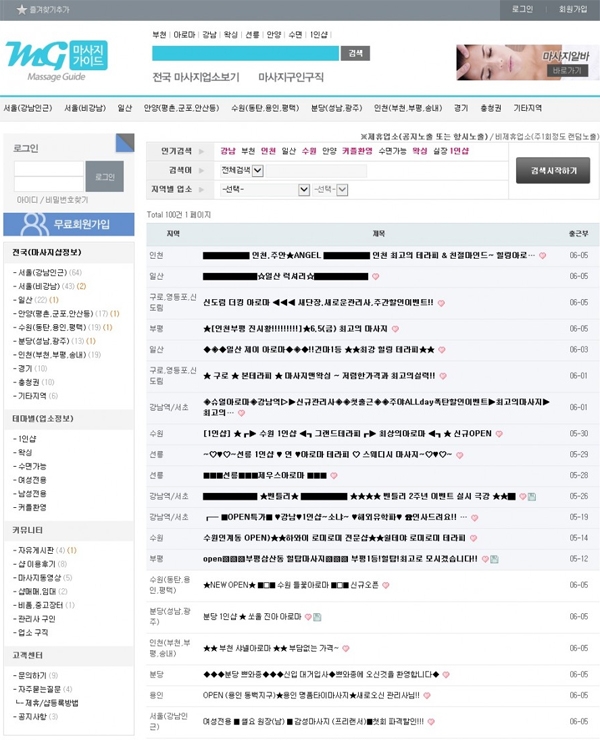The width and height of the screenshot is (600, 740).
Task: Open the 일산 nav tab
Action: pos(125,108)
